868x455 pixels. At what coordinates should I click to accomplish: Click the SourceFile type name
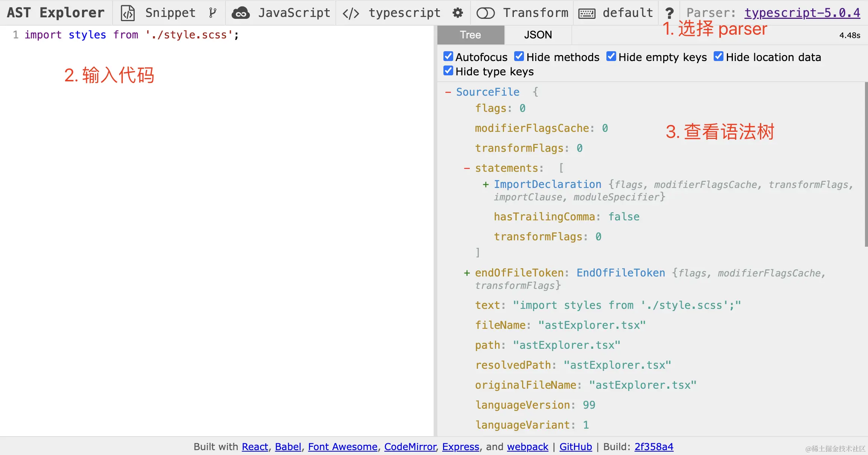click(x=487, y=92)
